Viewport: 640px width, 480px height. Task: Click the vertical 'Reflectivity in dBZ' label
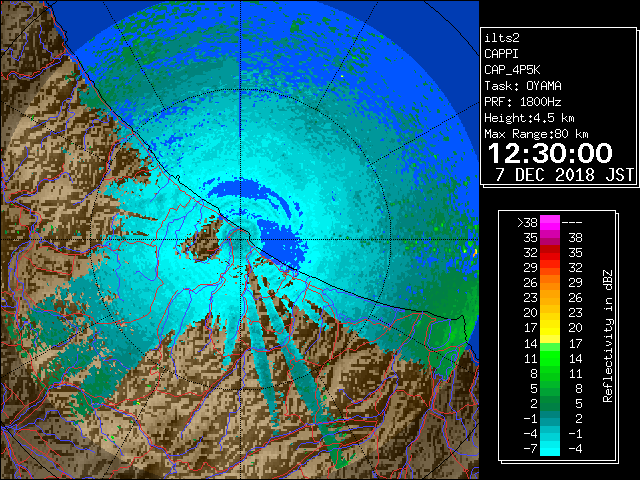coord(608,336)
